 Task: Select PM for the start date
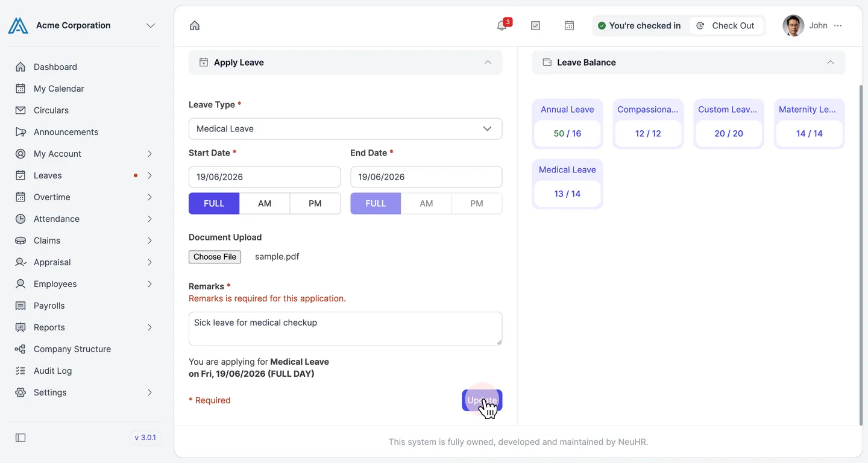[315, 203]
